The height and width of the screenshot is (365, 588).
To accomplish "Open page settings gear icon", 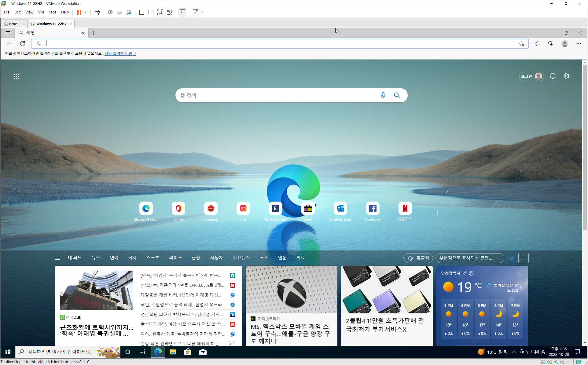I will (x=566, y=76).
